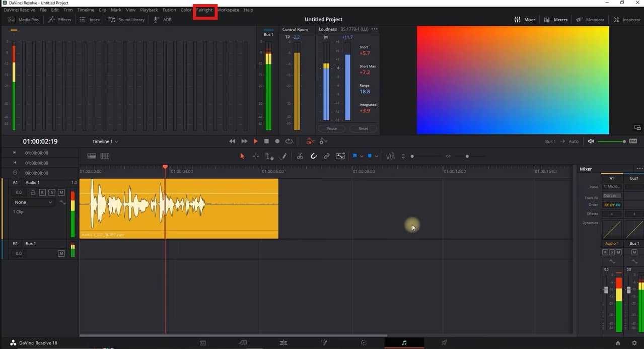This screenshot has height=349, width=644.
Task: Select the red arrow pointer tool
Action: point(242,156)
